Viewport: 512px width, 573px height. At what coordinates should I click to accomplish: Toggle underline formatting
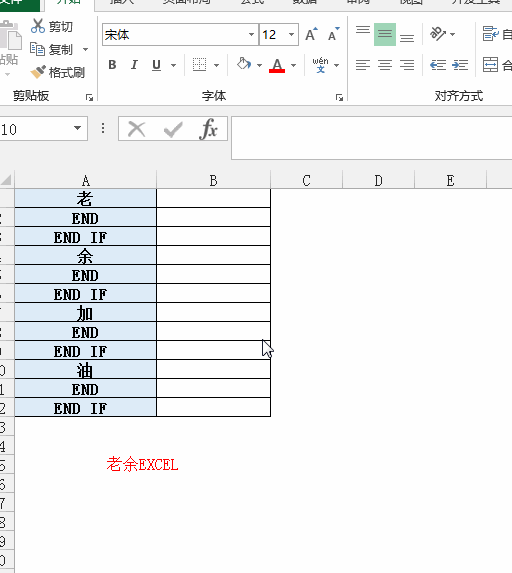[x=156, y=65]
